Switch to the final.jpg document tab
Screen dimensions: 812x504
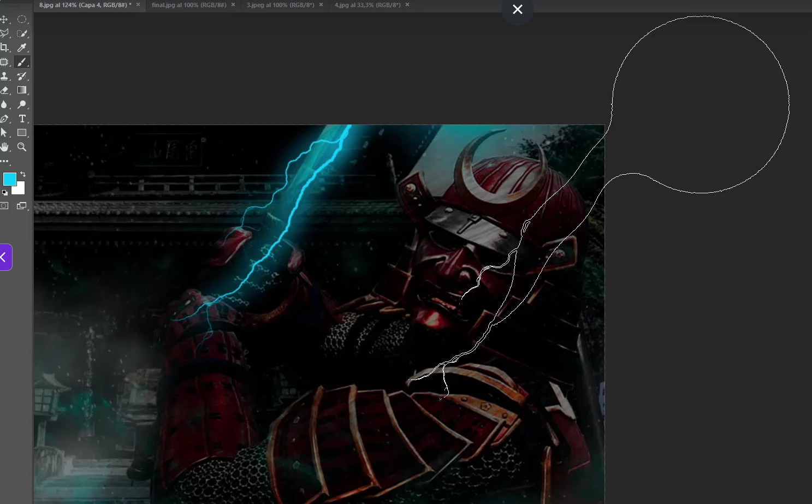tap(189, 5)
